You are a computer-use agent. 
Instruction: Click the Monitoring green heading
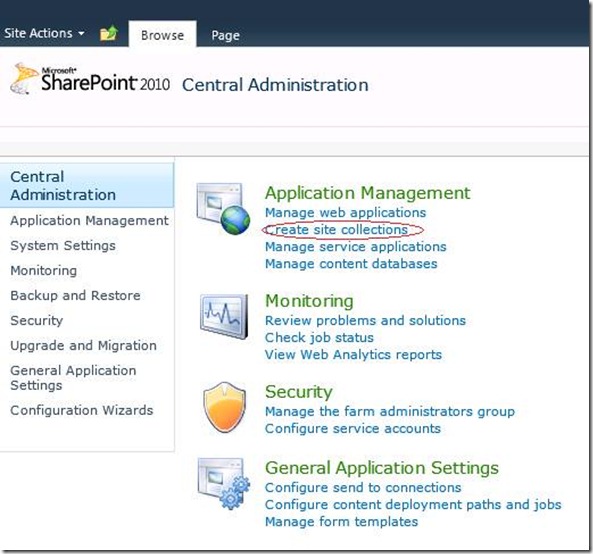pos(309,301)
